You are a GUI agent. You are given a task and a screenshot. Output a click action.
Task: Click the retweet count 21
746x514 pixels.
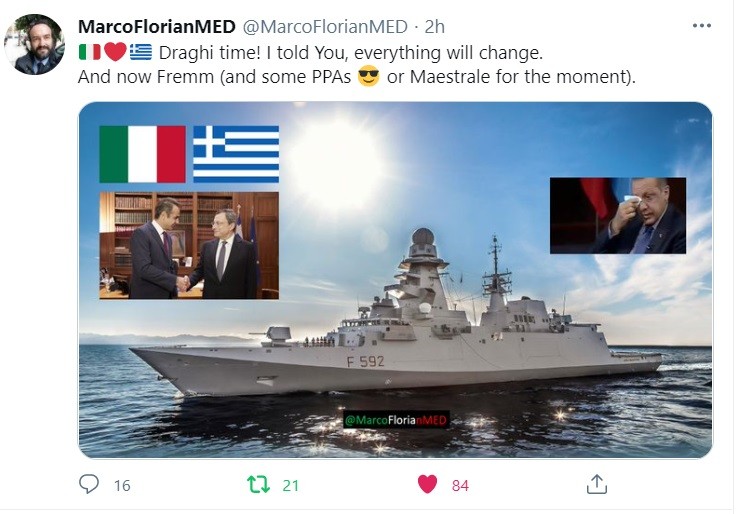pyautogui.click(x=291, y=485)
